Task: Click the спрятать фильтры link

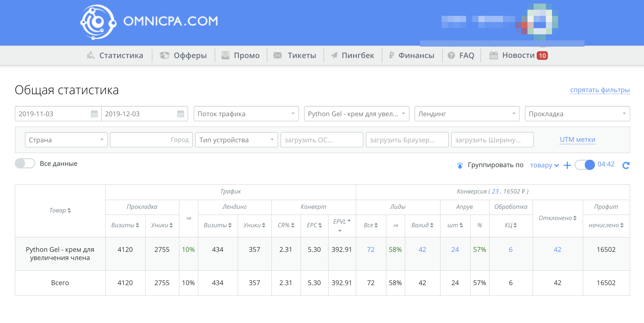Action: point(600,90)
